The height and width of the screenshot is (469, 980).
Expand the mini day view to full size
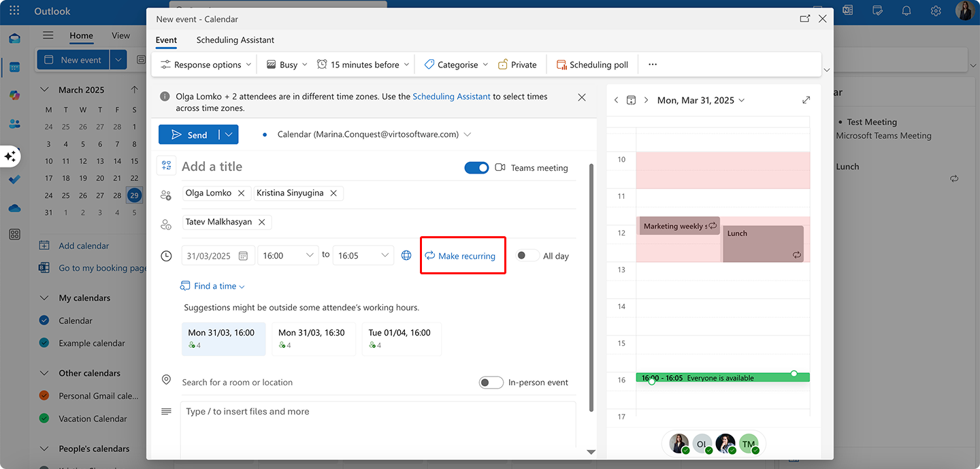tap(806, 99)
